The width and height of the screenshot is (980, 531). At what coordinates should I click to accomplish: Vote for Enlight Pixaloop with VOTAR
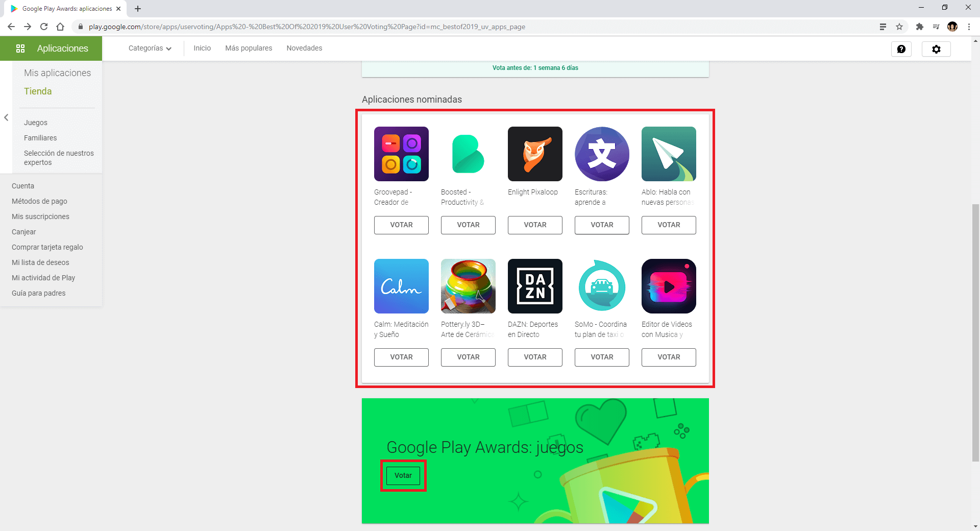tap(535, 225)
